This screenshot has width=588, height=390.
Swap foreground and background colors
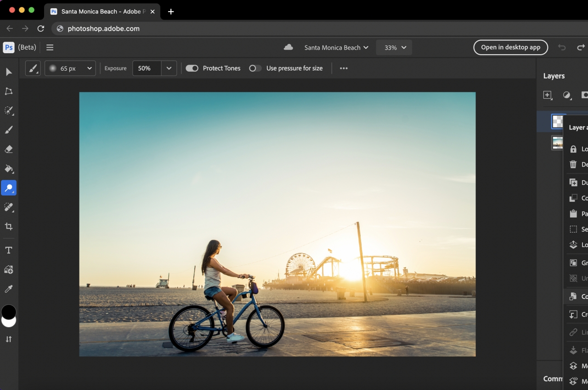[x=9, y=339]
